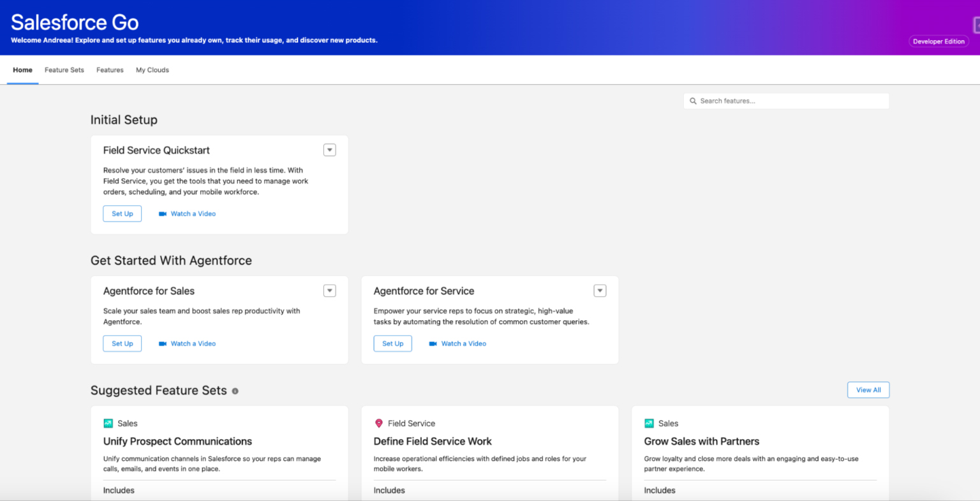Click the Salesforce Go title
The image size is (980, 501).
pyautogui.click(x=75, y=22)
